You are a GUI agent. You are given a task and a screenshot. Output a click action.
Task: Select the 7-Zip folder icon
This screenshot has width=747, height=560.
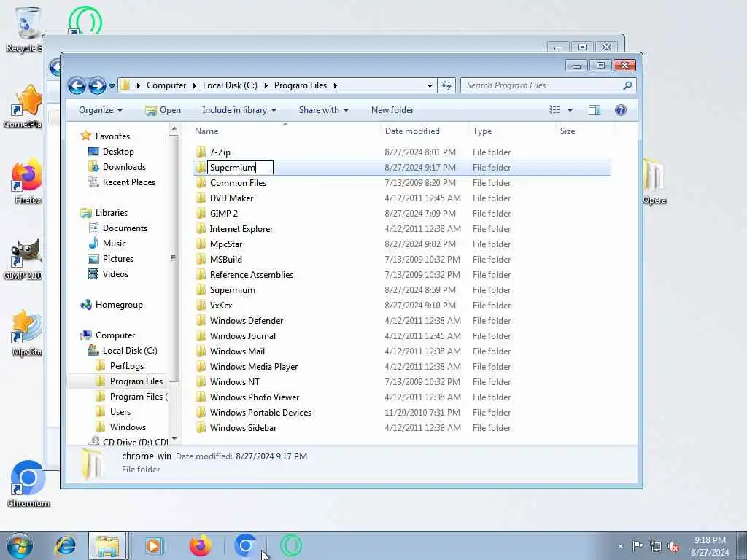(x=201, y=152)
